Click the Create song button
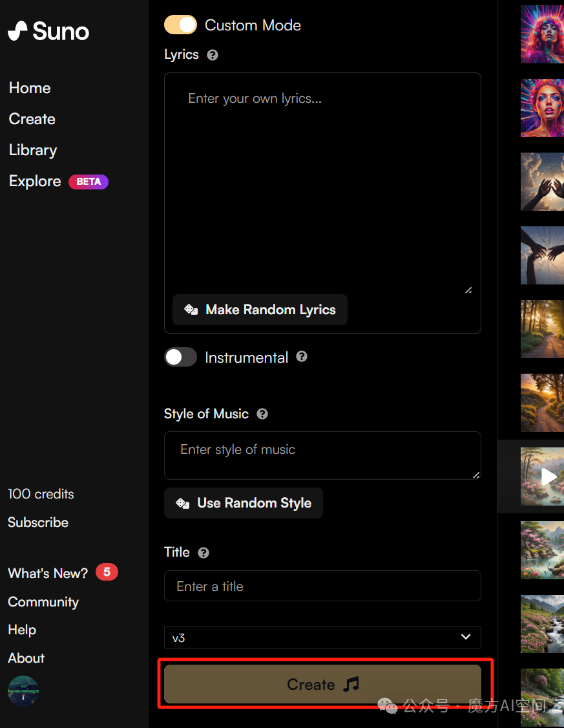Image resolution: width=564 pixels, height=728 pixels. pos(322,684)
